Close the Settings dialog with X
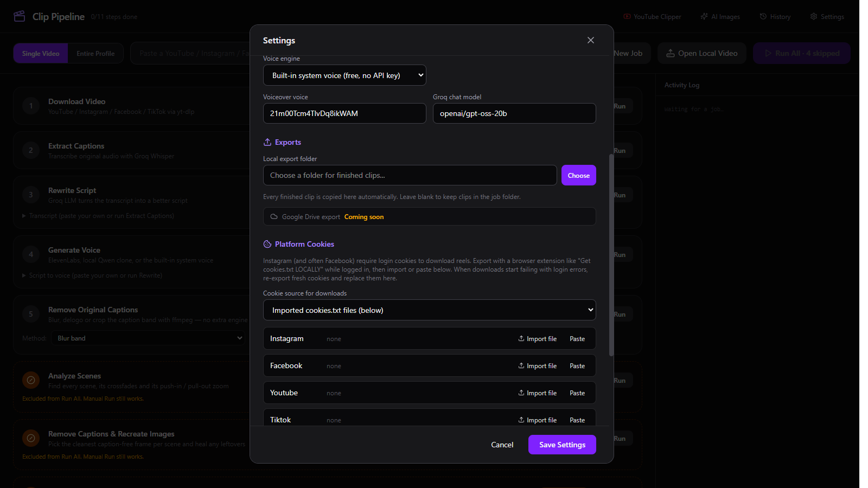This screenshot has width=868, height=488. tap(591, 40)
